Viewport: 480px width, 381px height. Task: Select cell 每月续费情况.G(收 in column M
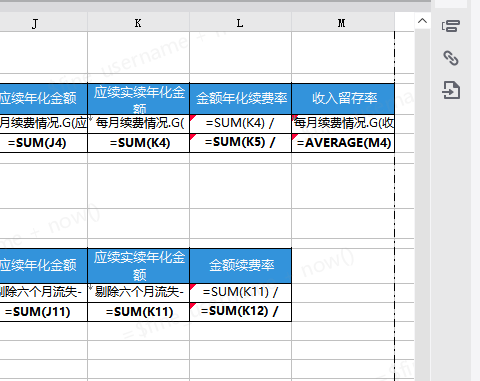tap(343, 124)
